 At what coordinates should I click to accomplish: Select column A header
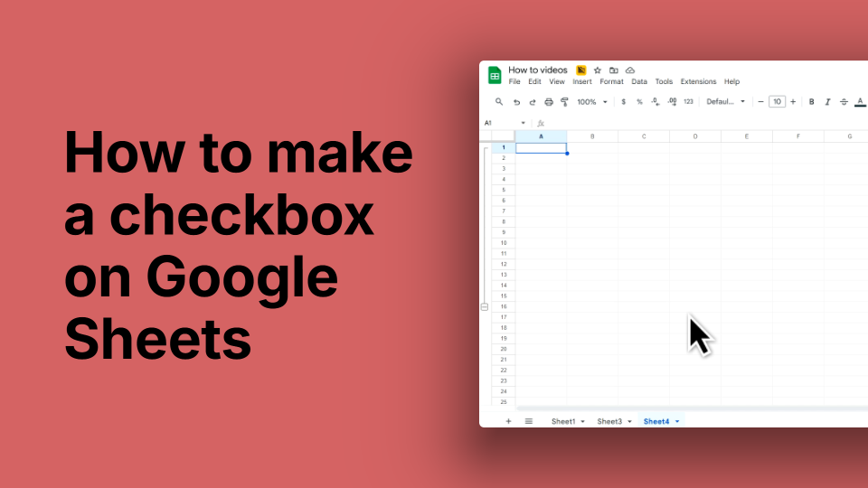[541, 136]
